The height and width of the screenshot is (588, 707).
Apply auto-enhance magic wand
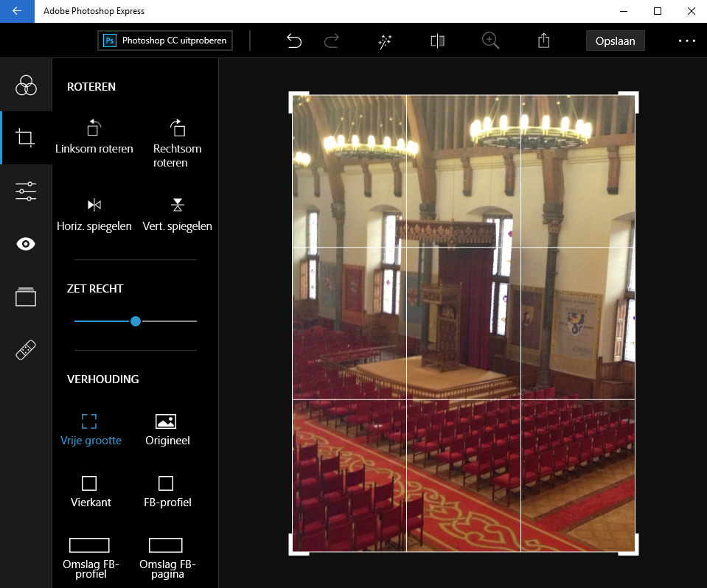pos(384,41)
